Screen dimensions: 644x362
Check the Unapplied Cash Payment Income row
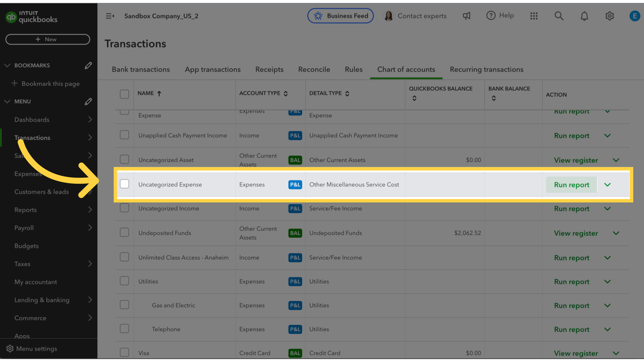point(124,135)
